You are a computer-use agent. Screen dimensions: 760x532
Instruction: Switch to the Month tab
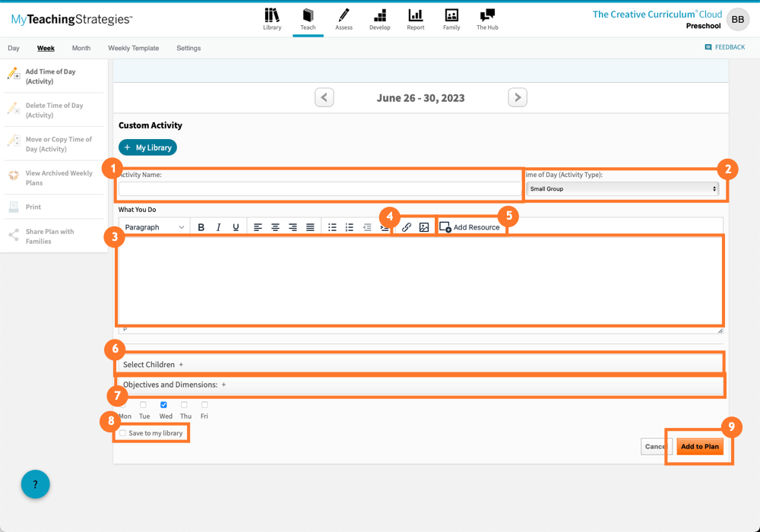click(x=81, y=47)
